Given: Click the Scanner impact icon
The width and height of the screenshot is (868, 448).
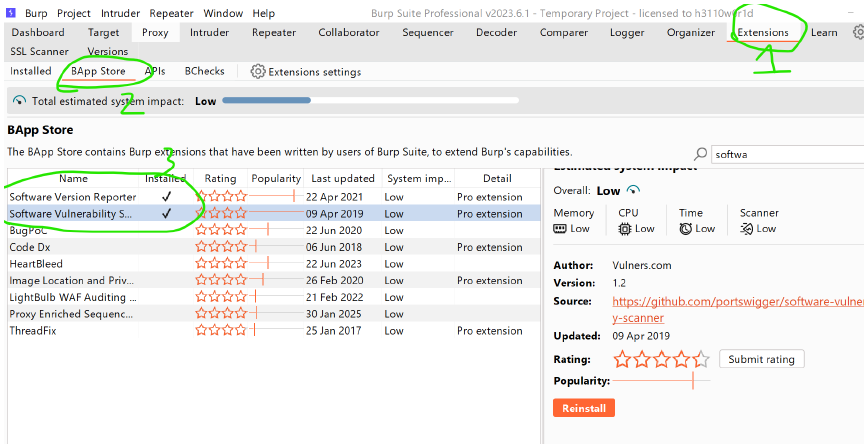Looking at the screenshot, I should (746, 229).
